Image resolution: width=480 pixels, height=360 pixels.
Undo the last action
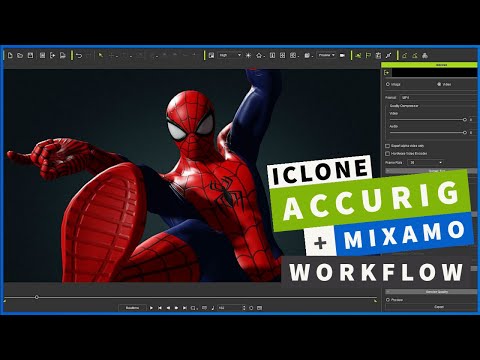coord(79,55)
